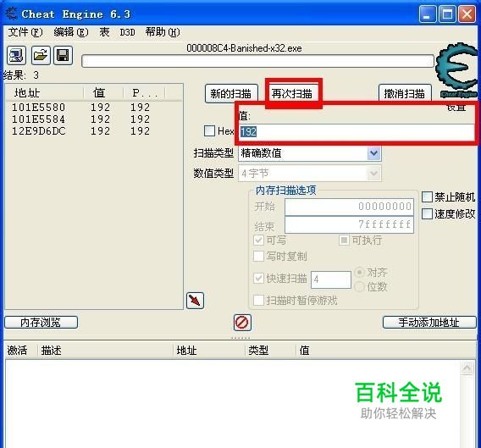The height and width of the screenshot is (448, 481).
Task: Click the 激活 column header in address table
Action: [20, 351]
